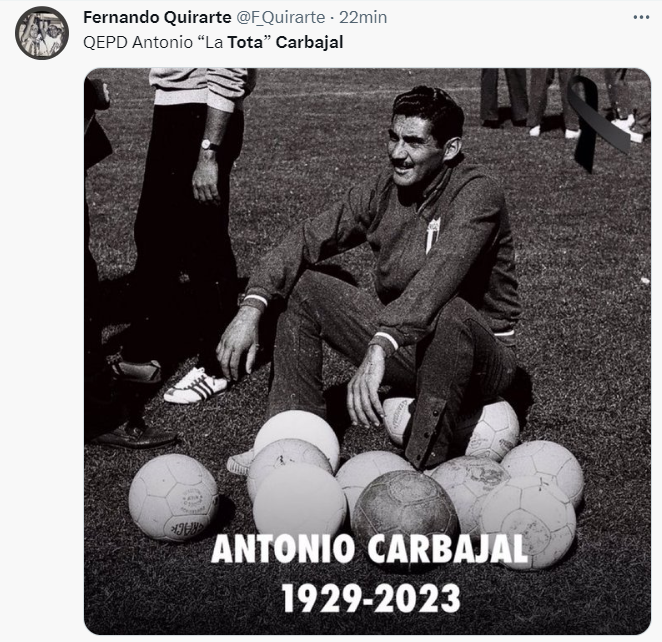Image resolution: width=662 pixels, height=642 pixels.
Task: Open the tweet via the 22min timestamp
Action: tap(363, 17)
